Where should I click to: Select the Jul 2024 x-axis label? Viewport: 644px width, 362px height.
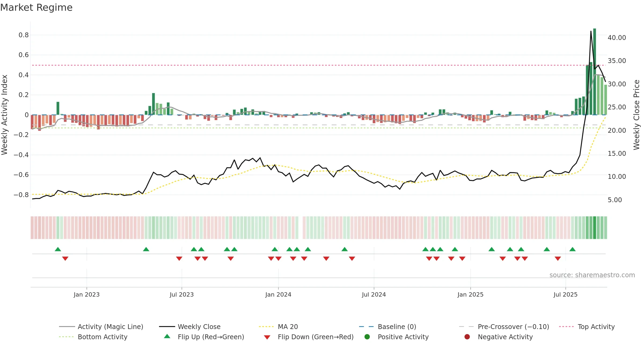click(374, 294)
